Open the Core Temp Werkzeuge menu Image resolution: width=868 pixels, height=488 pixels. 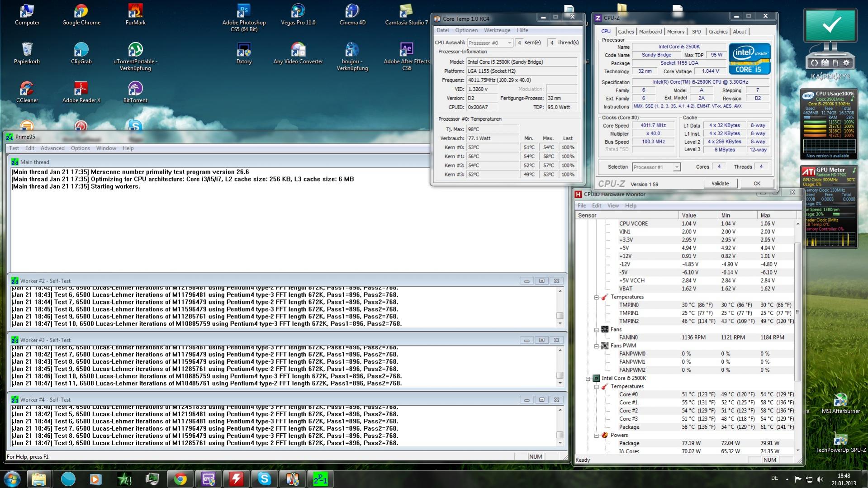[497, 30]
